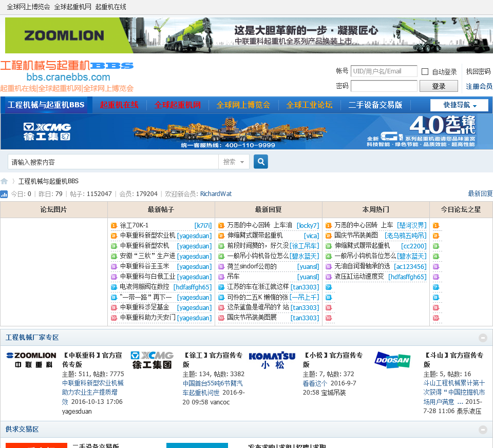Open the ZOOMLION forum logo thumbnail
Image resolution: width=493 pixels, height=448 pixels.
point(31,360)
